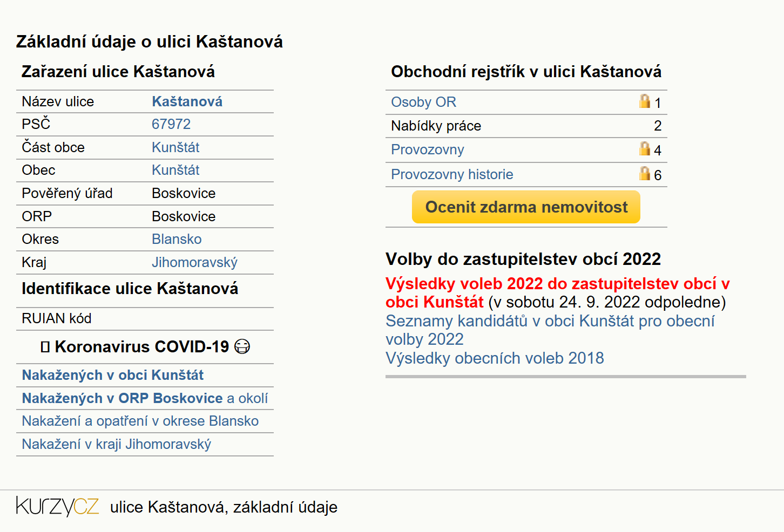Click the lock icon in Provozovny row
This screenshot has height=532, width=784.
tap(644, 148)
